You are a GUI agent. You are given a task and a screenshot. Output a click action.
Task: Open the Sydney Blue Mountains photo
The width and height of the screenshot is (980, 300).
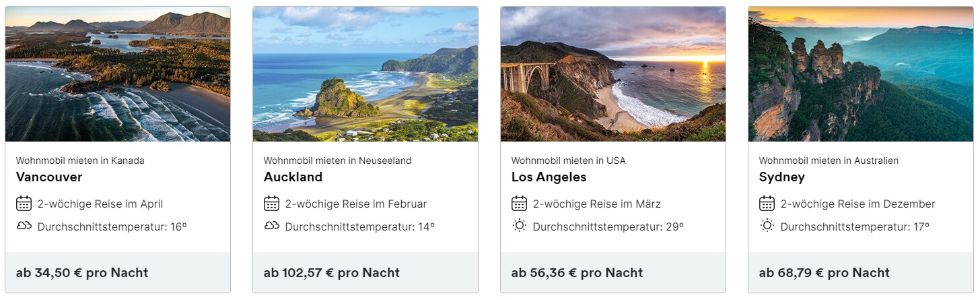coord(861,74)
